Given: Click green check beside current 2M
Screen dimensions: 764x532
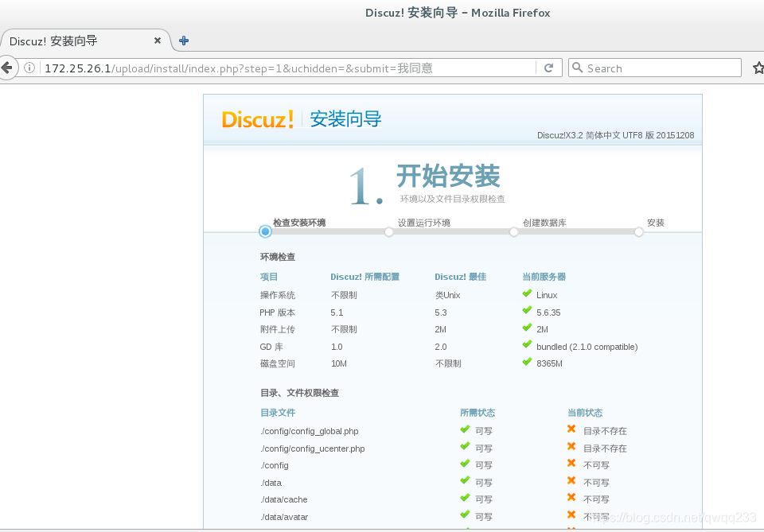Looking at the screenshot, I should [527, 328].
